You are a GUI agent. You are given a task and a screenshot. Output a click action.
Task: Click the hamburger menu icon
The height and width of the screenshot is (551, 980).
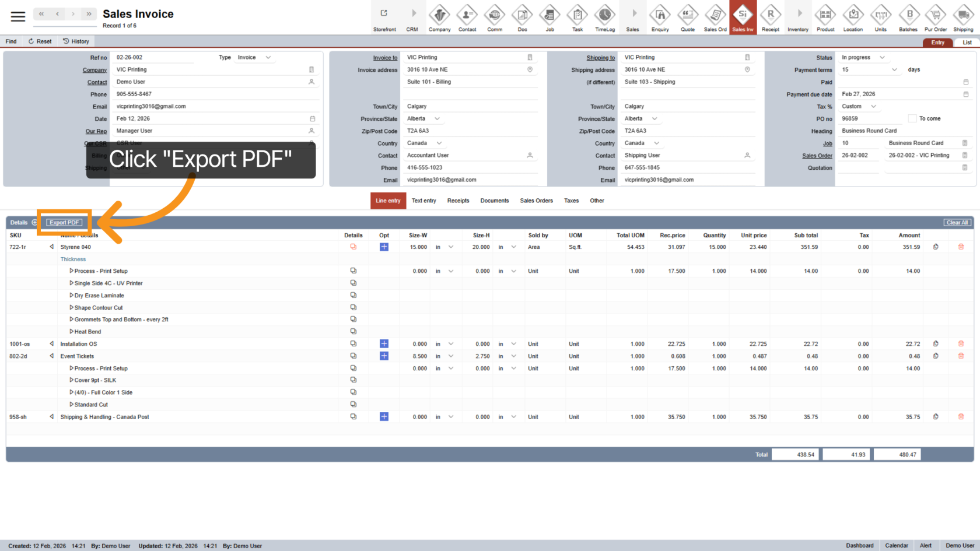coord(18,16)
